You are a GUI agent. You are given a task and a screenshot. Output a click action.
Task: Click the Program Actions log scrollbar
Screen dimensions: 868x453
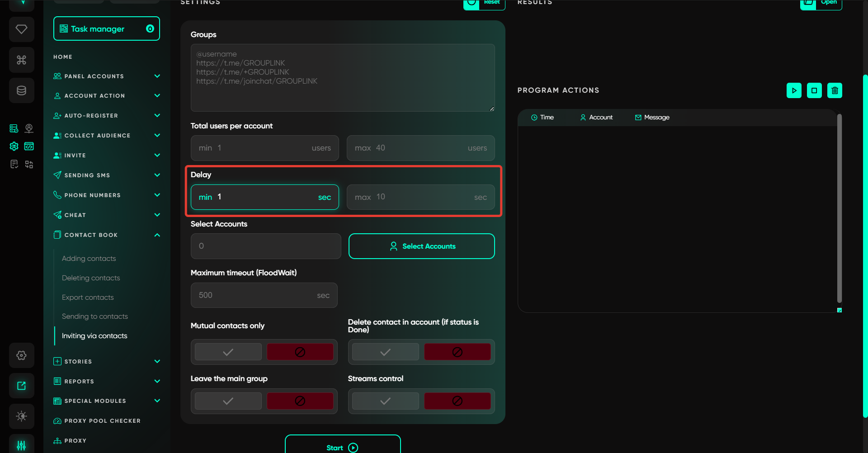839,208
